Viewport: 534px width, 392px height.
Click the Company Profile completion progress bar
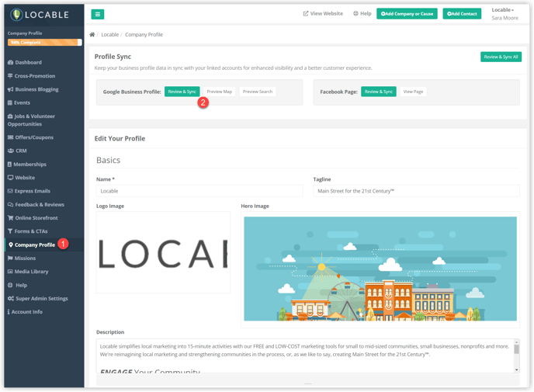[x=44, y=42]
